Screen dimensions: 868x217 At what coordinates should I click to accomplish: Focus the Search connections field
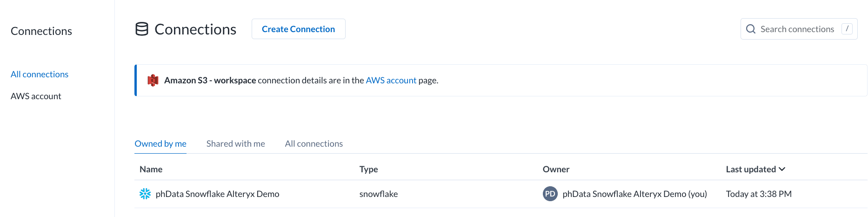click(x=797, y=29)
